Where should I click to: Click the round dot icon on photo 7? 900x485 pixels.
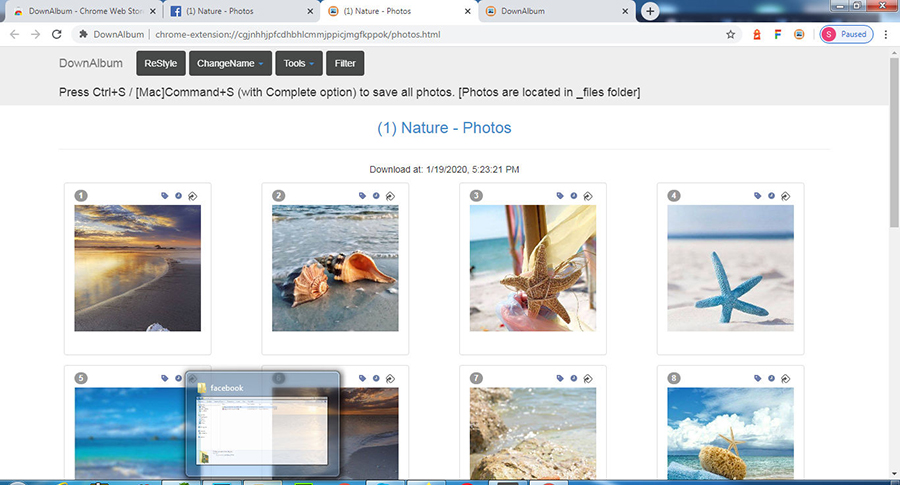pos(573,378)
